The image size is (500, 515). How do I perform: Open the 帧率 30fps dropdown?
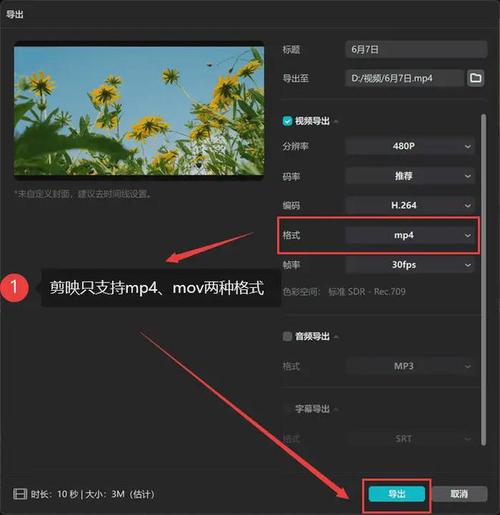[410, 265]
